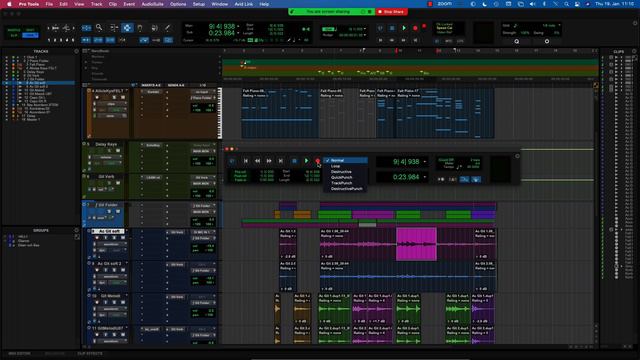Click the Record button in floating Transport
Screen dimensions: 640x360
[317, 161]
